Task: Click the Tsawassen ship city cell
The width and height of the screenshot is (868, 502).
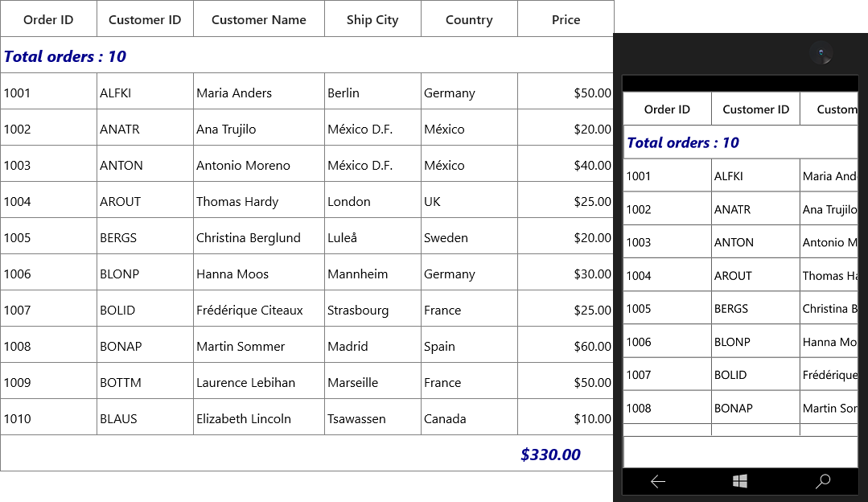Action: 372,417
